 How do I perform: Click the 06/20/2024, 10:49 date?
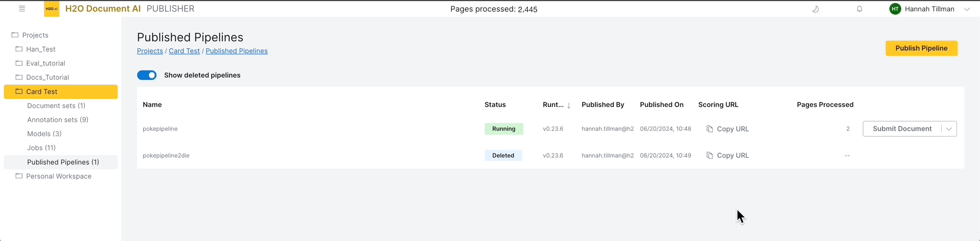[665, 155]
